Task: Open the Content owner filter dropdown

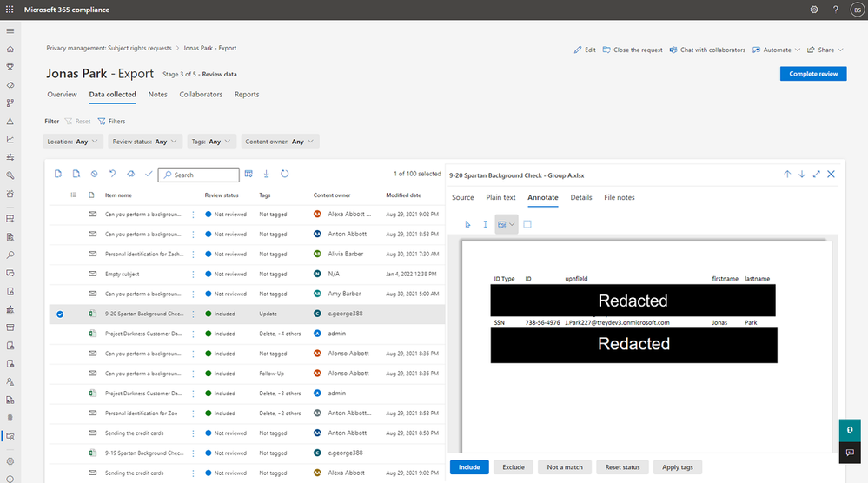Action: [x=280, y=142]
